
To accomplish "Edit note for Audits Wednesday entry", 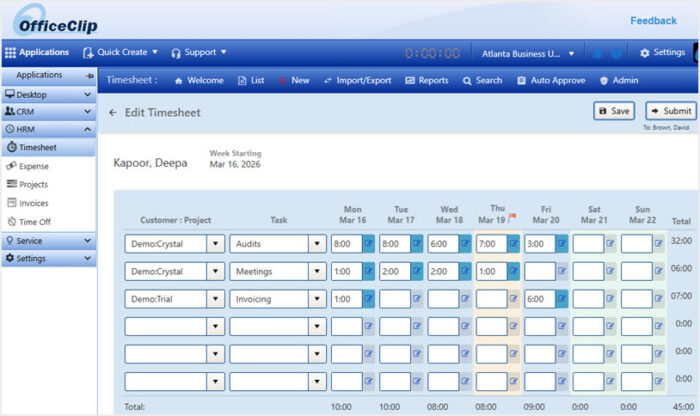I will tap(465, 244).
